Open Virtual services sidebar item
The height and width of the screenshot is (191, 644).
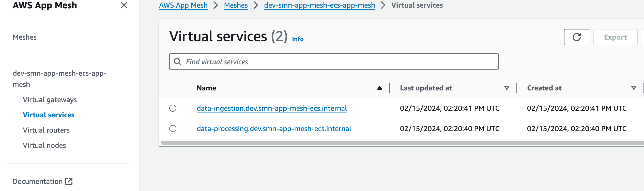click(x=49, y=115)
